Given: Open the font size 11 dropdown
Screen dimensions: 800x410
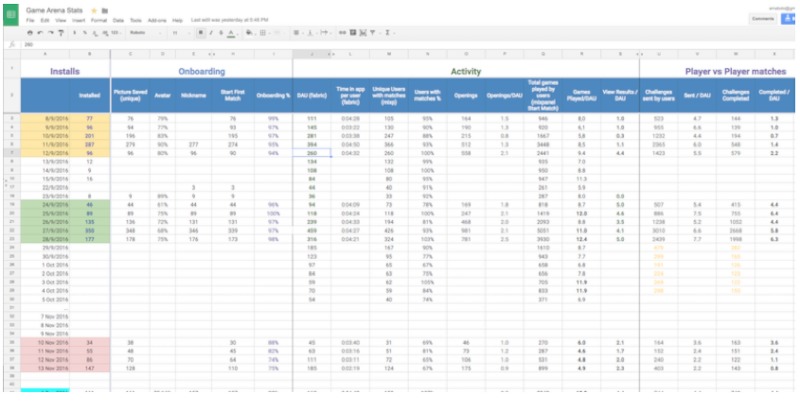Looking at the screenshot, I should 181,33.
